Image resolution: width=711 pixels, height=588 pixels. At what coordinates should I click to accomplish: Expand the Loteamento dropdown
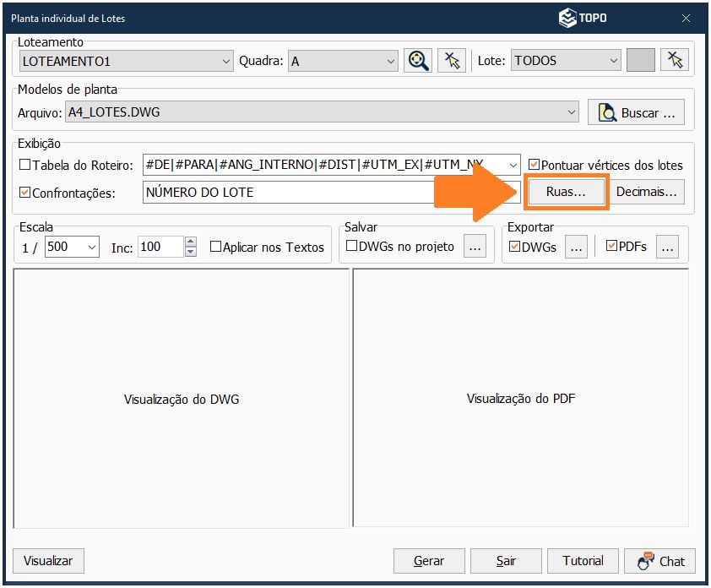225,61
